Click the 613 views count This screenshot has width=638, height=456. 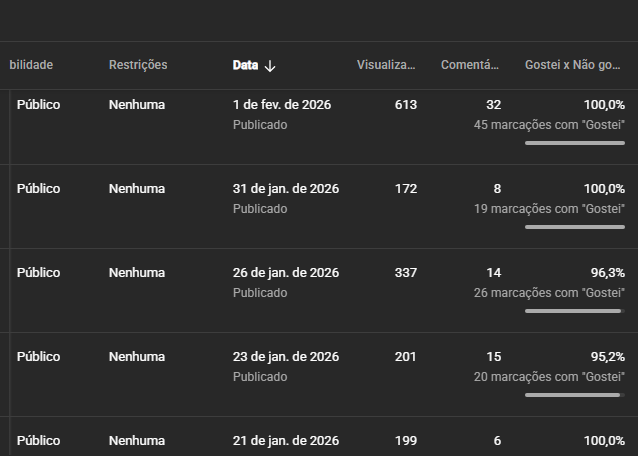point(405,105)
